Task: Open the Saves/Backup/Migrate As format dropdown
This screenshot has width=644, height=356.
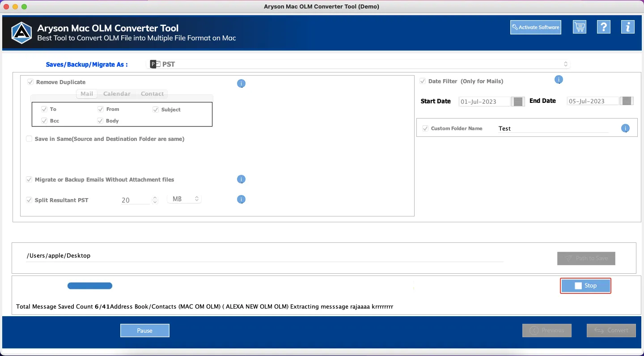Action: click(358, 64)
